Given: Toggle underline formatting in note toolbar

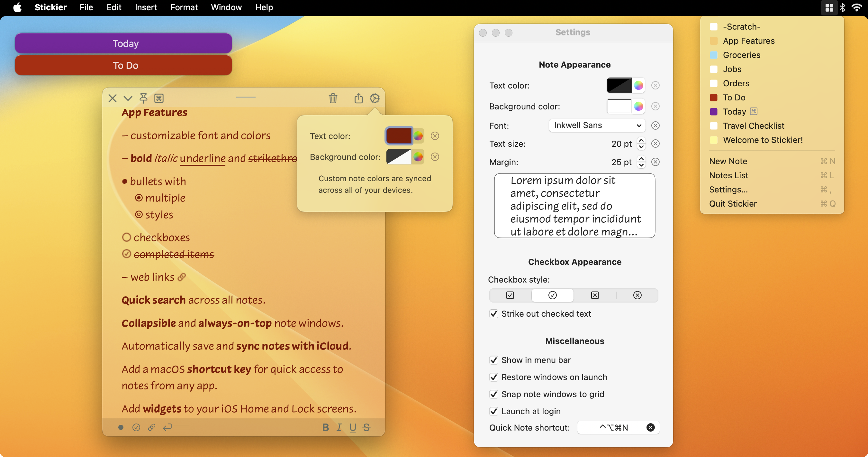Looking at the screenshot, I should point(353,427).
